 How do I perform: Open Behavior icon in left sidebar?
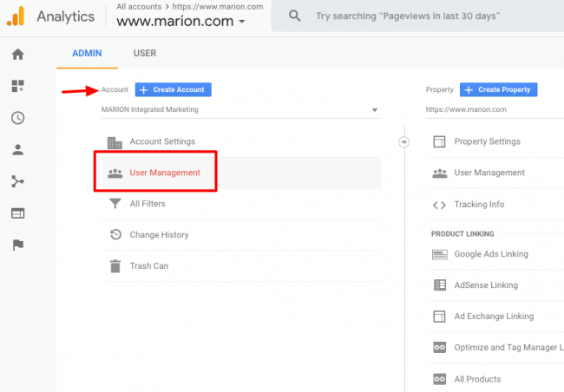(17, 213)
